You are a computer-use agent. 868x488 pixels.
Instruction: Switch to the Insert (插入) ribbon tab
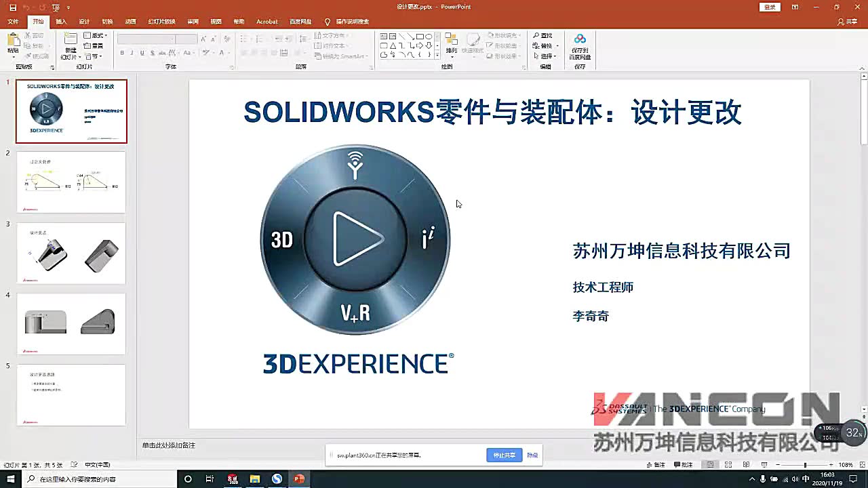click(x=61, y=21)
